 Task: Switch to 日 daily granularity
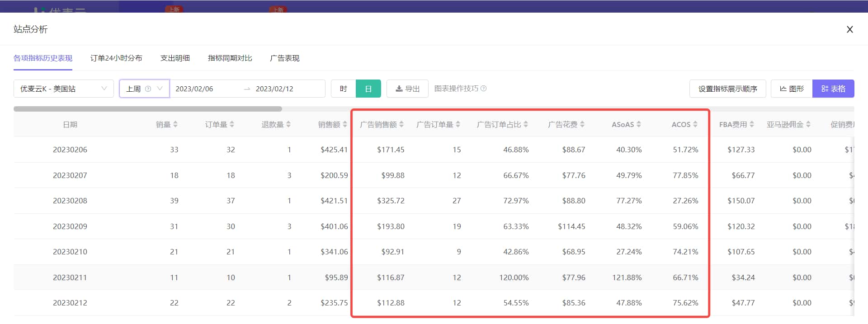tap(368, 89)
